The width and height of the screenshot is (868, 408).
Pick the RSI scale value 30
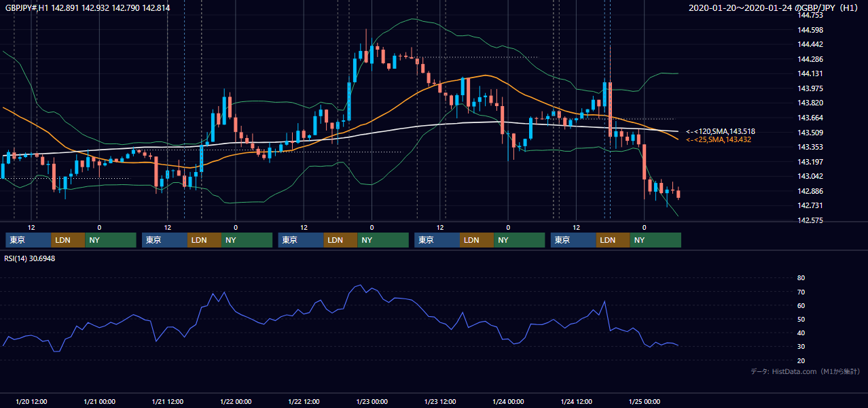coord(801,346)
